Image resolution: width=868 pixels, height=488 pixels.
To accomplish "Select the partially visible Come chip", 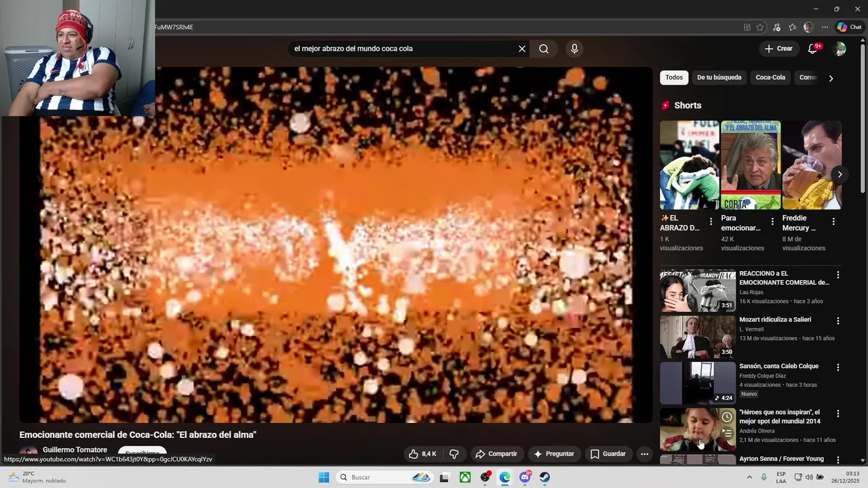I will [808, 77].
